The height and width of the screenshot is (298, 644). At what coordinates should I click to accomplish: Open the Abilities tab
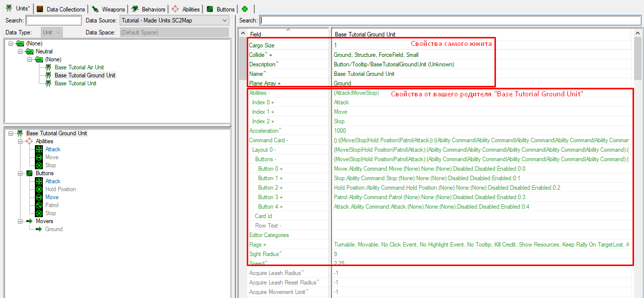tap(185, 9)
